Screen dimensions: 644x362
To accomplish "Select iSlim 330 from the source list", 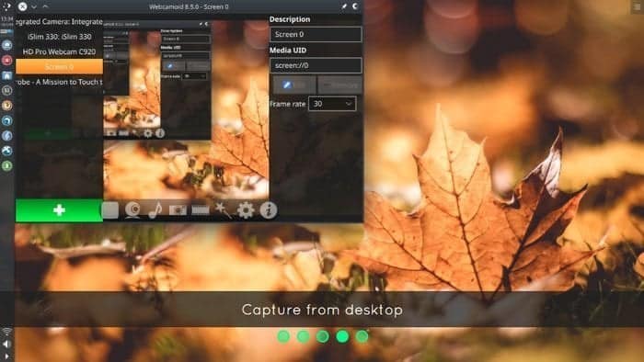I will (x=59, y=37).
